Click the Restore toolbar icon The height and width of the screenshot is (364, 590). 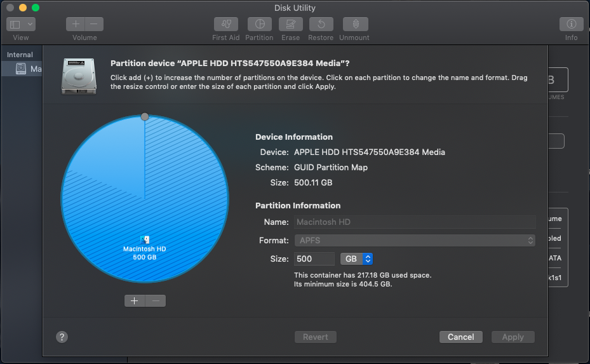click(x=321, y=24)
